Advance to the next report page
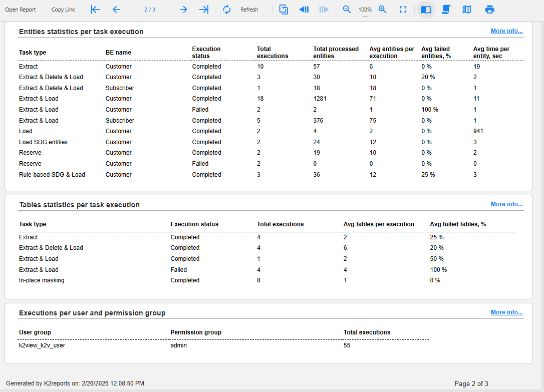 pyautogui.click(x=183, y=10)
